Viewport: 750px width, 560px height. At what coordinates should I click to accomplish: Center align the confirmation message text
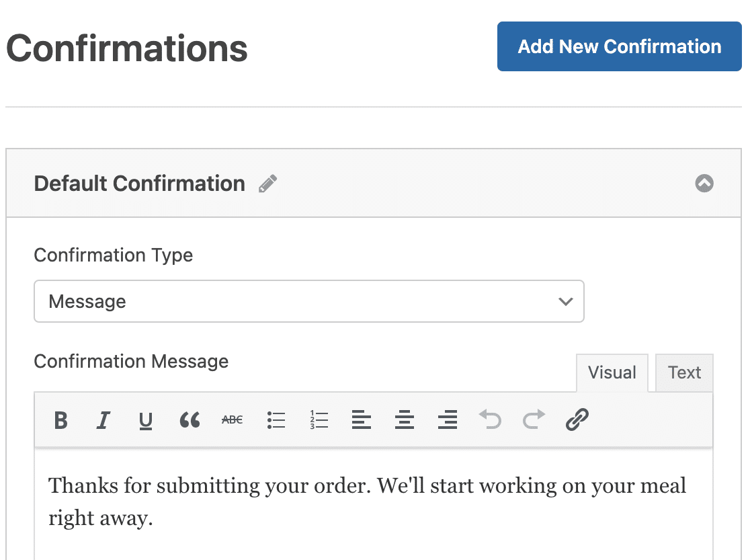click(404, 419)
